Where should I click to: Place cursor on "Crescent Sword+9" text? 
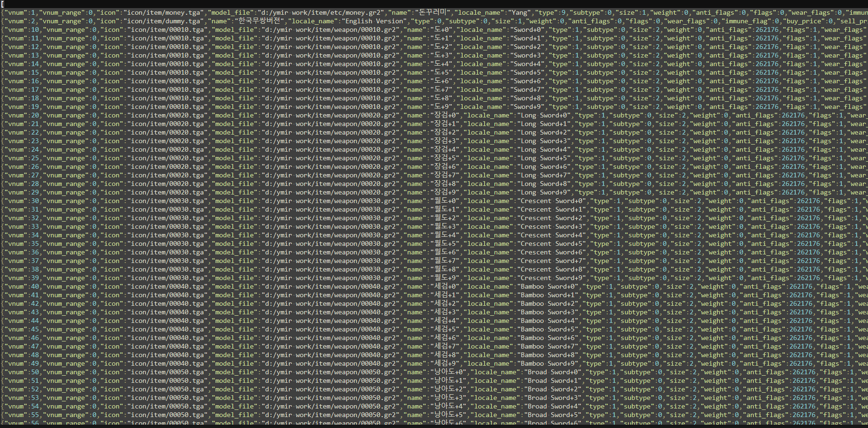(x=552, y=278)
